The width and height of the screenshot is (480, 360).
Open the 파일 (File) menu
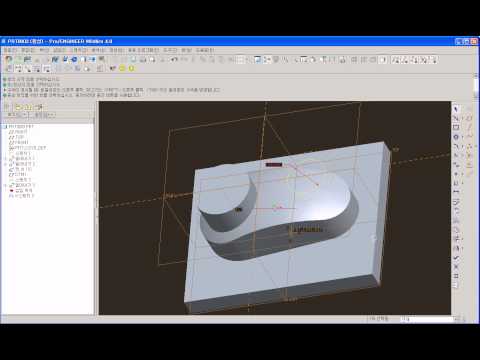point(10,50)
